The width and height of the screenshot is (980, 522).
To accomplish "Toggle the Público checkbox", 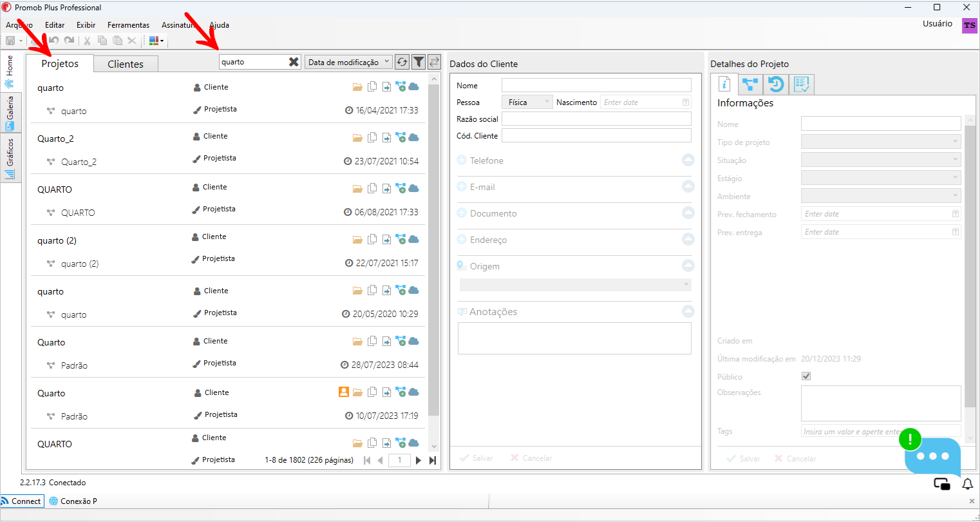I will [x=806, y=376].
